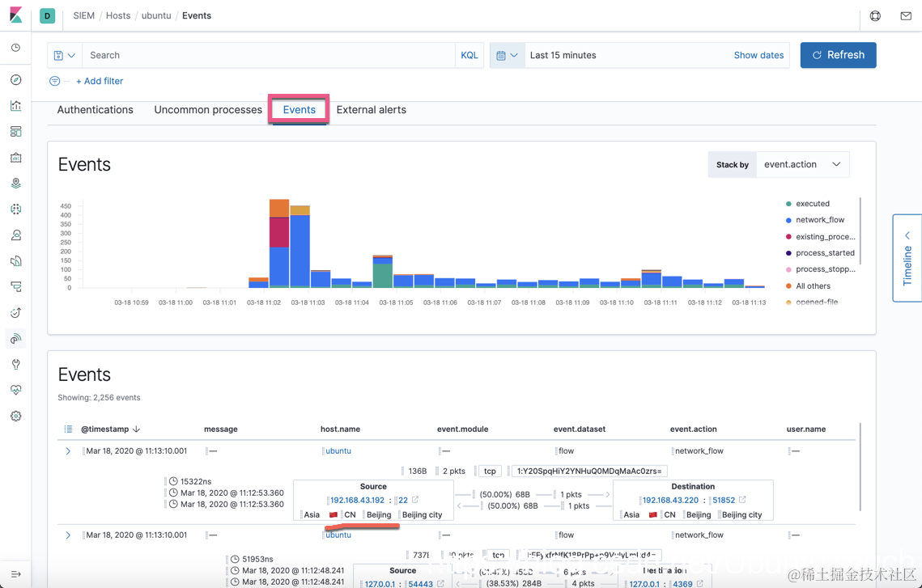Expand the side navigation at bottom

(16, 574)
